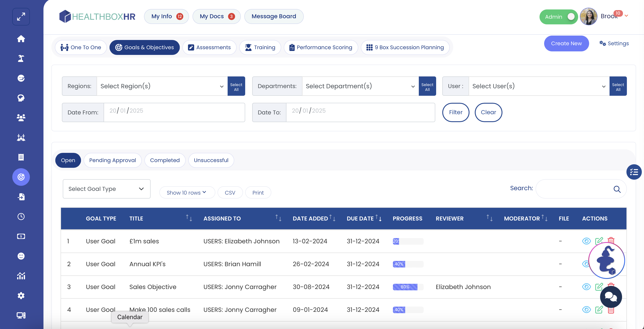Edit the Sales Objective goal with pencil icon
Viewport: 644px width, 329px height.
coord(599,287)
